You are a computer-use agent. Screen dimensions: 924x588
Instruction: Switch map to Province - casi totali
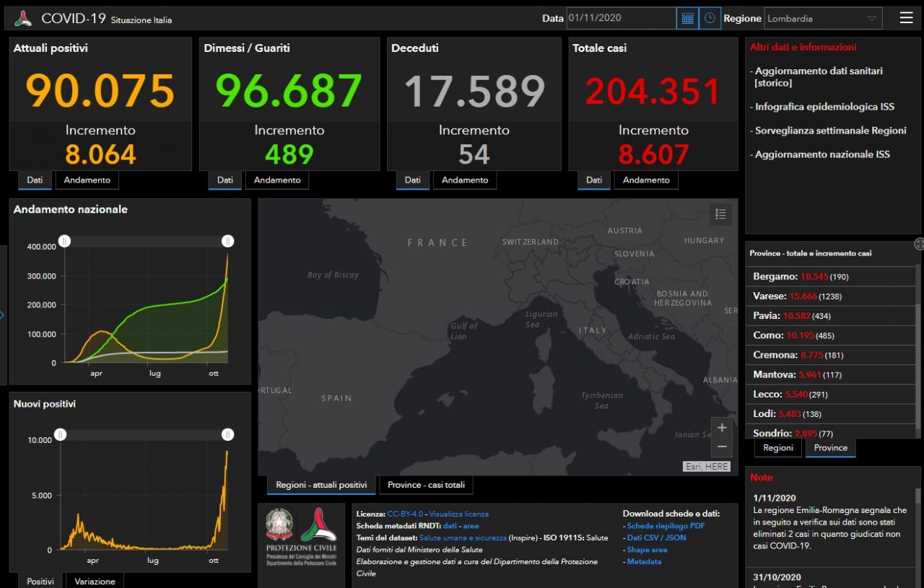click(426, 485)
